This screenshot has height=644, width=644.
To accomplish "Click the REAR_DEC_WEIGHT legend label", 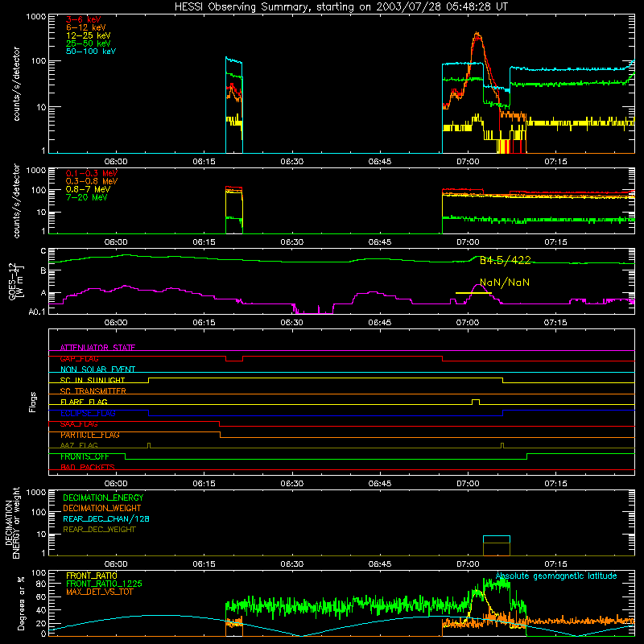I will pyautogui.click(x=99, y=530).
